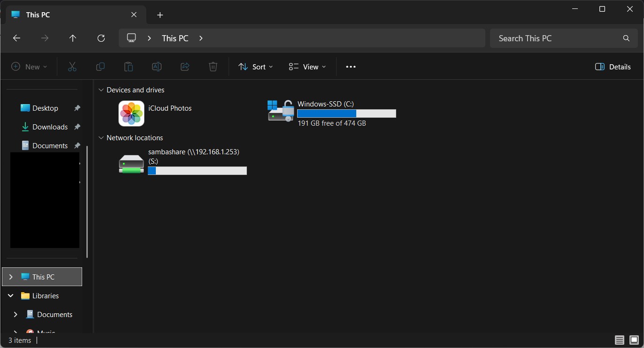Collapse the Libraries tree node
Viewport: 644px width, 348px height.
click(11, 296)
